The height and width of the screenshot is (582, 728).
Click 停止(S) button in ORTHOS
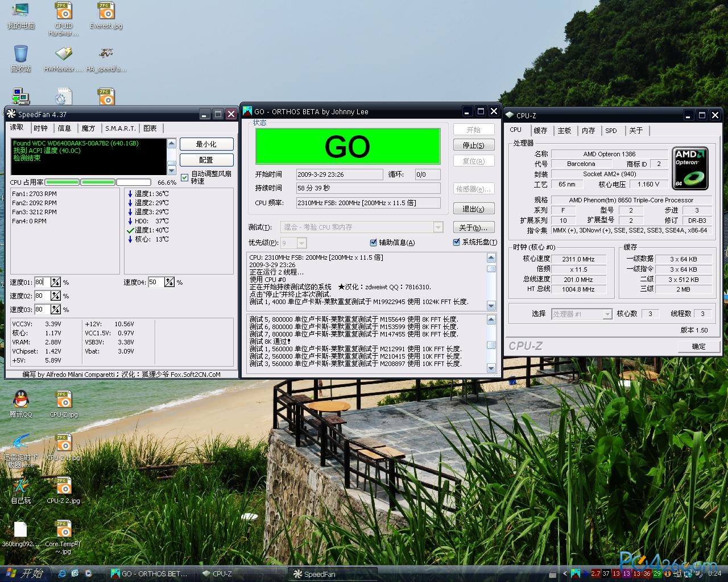pyautogui.click(x=474, y=145)
